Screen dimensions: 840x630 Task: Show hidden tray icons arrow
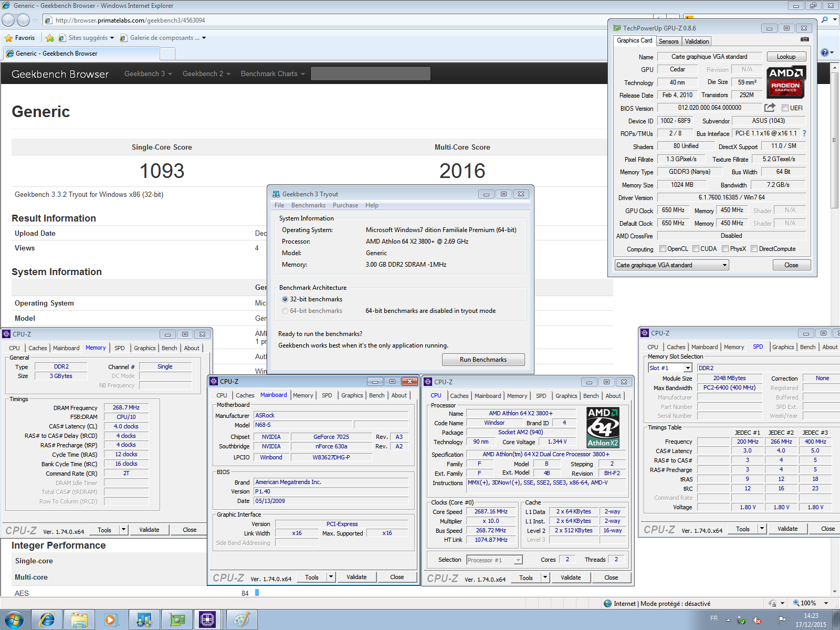coord(728,620)
